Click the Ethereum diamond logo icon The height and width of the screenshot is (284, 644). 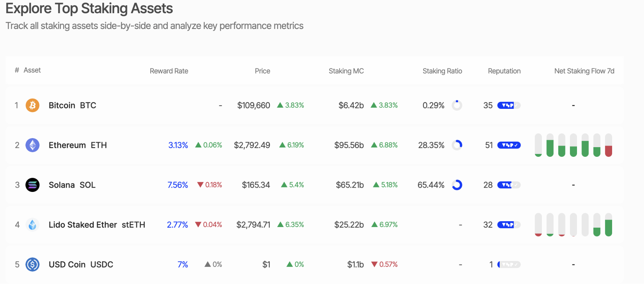pyautogui.click(x=33, y=145)
